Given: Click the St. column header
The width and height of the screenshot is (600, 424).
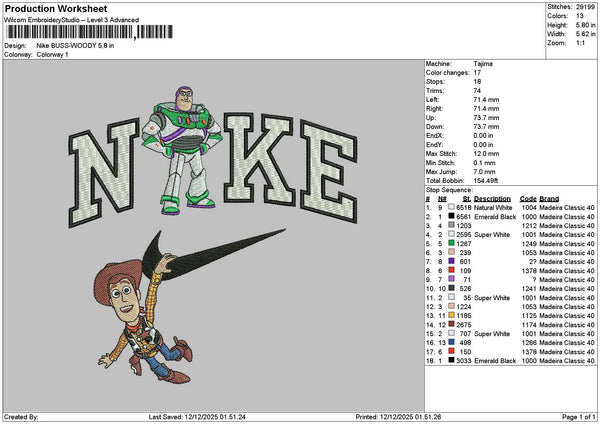Looking at the screenshot, I should tap(467, 199).
